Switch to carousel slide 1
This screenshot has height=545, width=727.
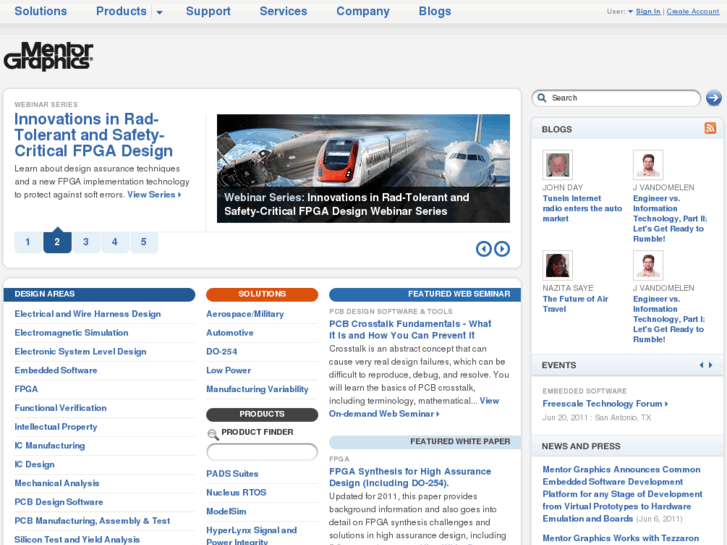(x=28, y=242)
